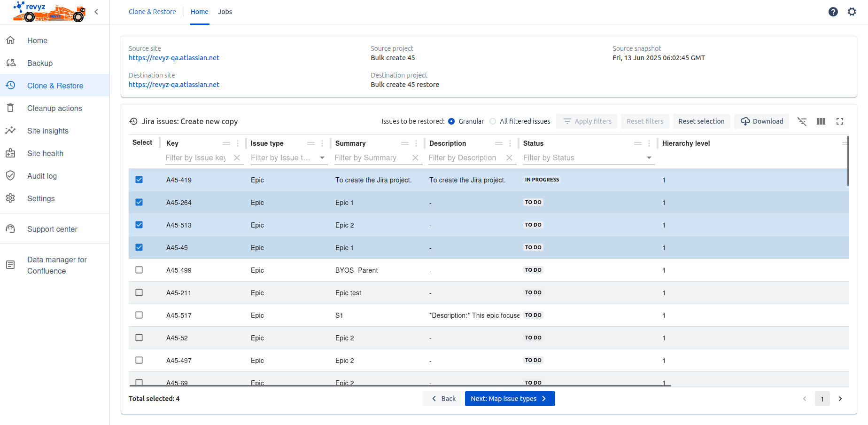
Task: Expand the Filter by Issue type dropdown
Action: pyautogui.click(x=322, y=158)
